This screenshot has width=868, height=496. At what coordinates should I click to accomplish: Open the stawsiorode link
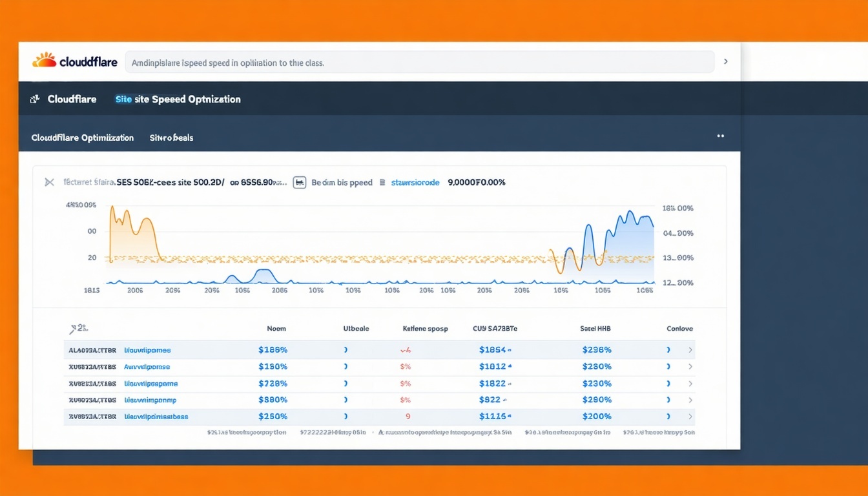(414, 182)
